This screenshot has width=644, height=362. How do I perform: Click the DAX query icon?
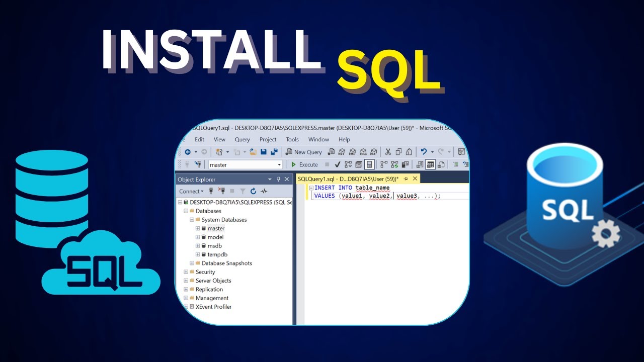[x=373, y=152]
